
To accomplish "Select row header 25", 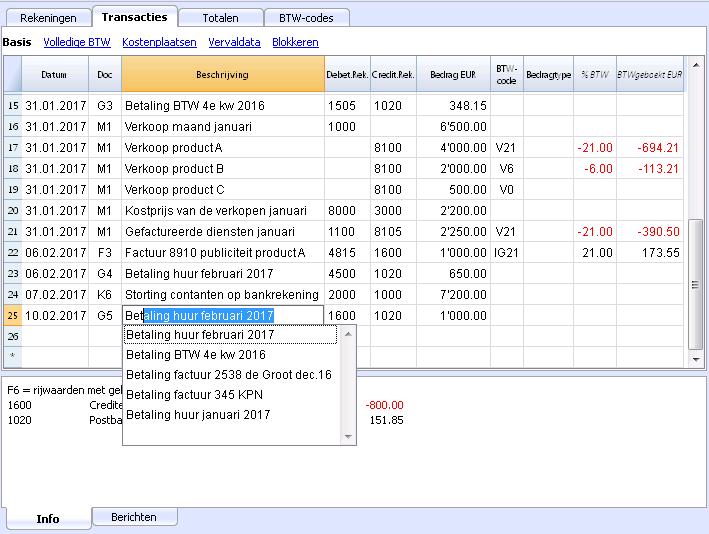I will (13, 316).
